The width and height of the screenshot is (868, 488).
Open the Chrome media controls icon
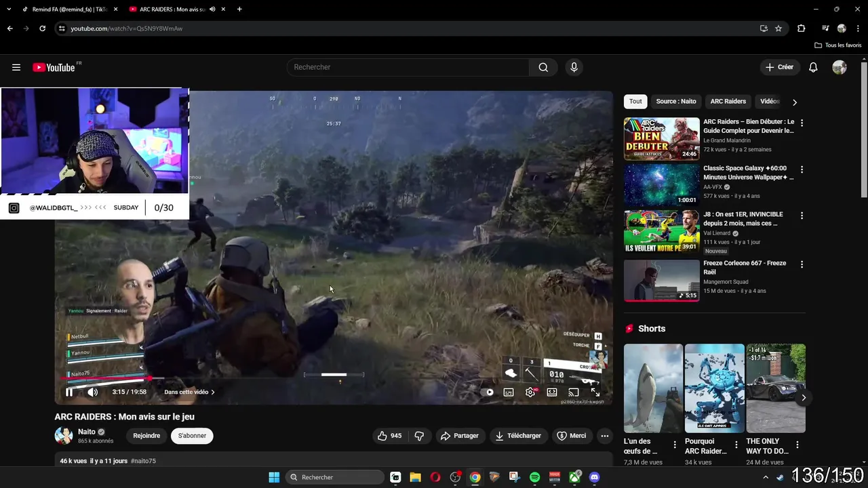tap(825, 28)
